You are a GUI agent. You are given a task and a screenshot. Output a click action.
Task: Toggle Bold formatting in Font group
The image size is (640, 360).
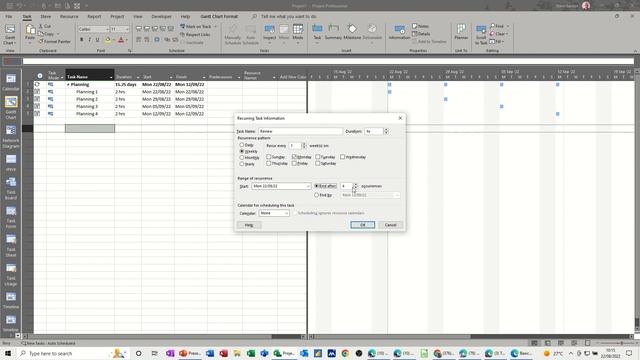tap(82, 40)
